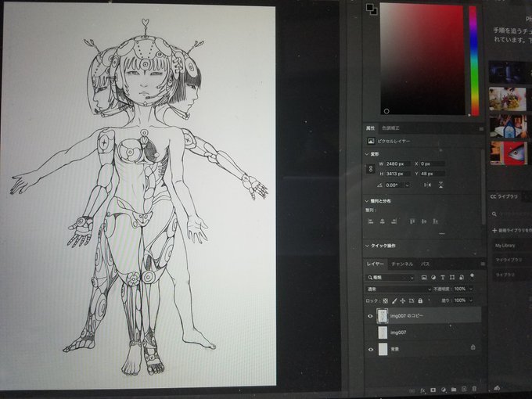532x399 pixels.
Task: Switch to the パス tab
Action: 425,264
